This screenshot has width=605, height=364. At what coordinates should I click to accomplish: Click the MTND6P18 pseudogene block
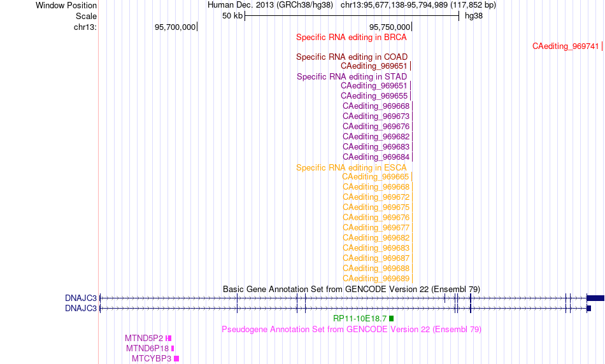pyautogui.click(x=173, y=348)
